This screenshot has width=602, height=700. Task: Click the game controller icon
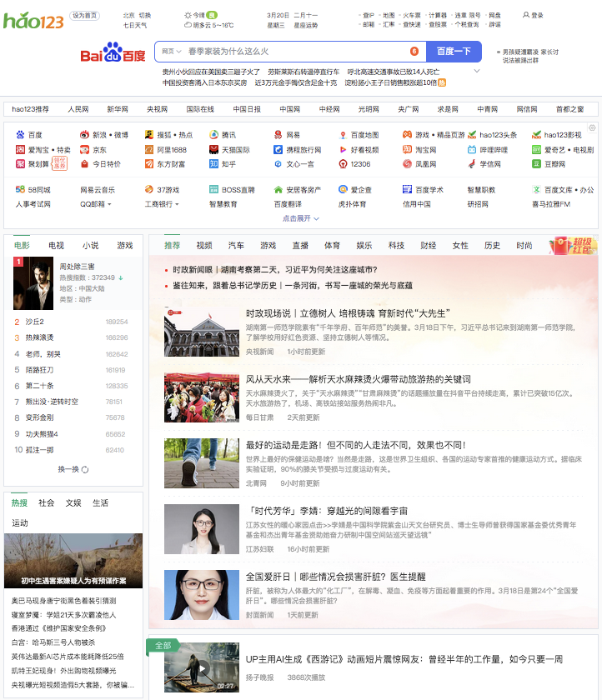pos(407,134)
